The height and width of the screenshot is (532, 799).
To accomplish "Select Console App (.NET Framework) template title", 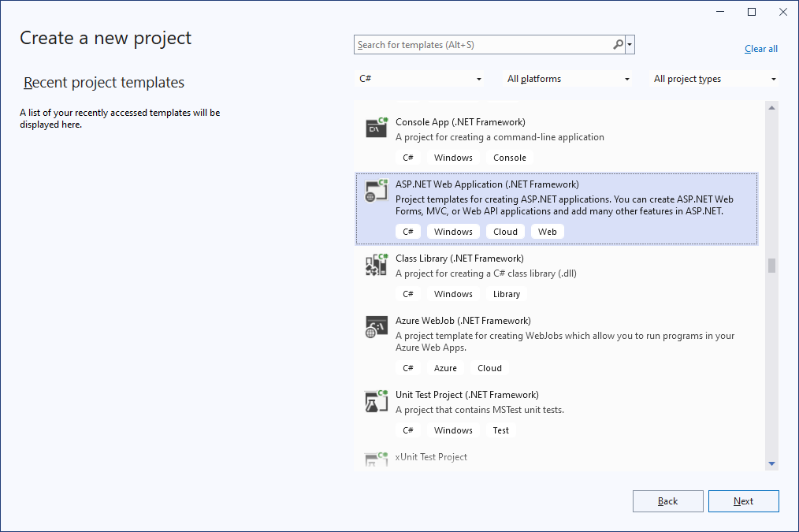I will click(x=460, y=122).
